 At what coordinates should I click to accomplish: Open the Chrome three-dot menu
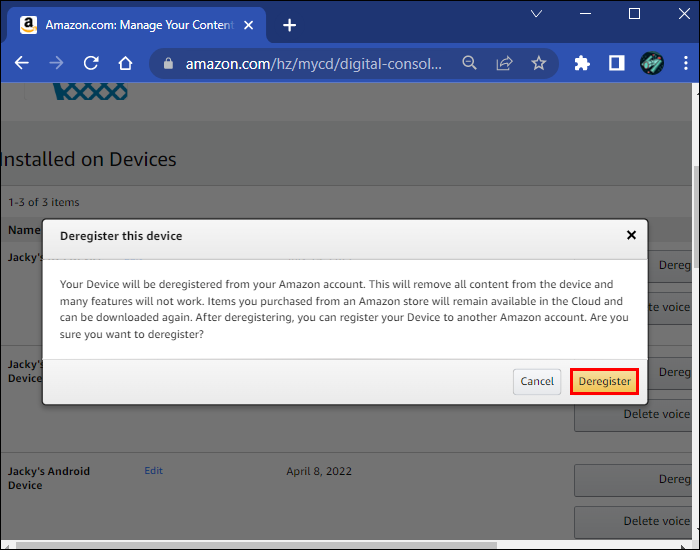(685, 63)
